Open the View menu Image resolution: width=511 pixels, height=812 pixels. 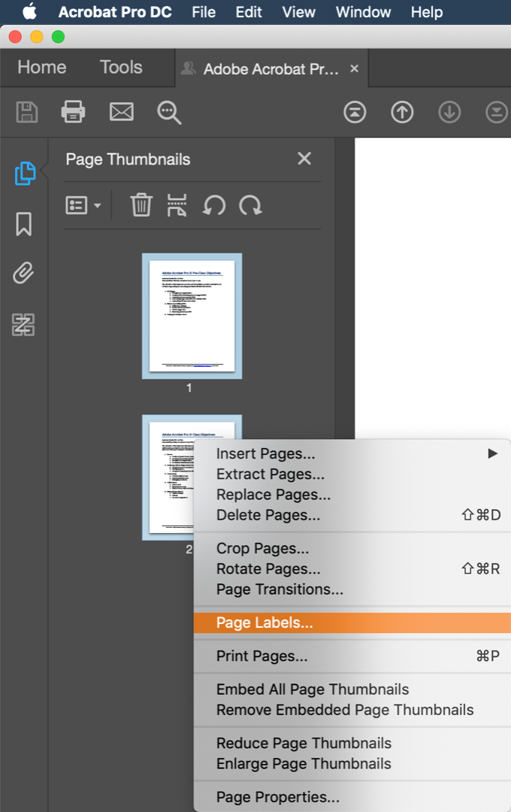click(x=299, y=12)
